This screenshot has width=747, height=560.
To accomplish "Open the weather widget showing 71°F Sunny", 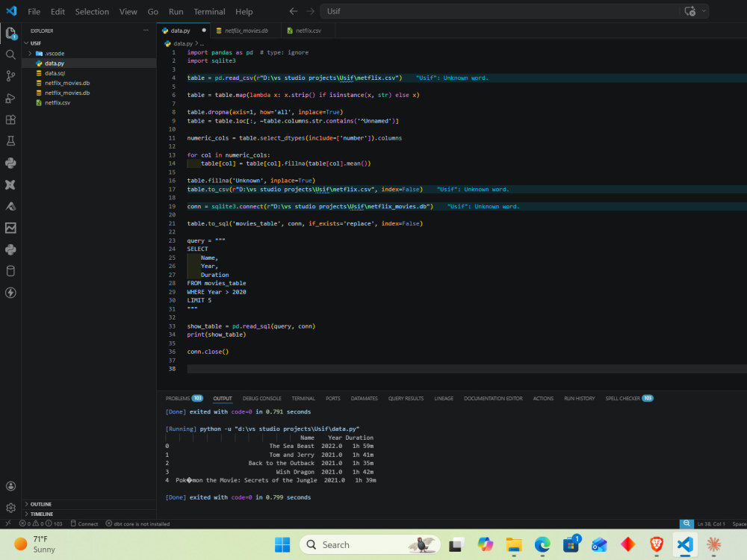I will [34, 544].
